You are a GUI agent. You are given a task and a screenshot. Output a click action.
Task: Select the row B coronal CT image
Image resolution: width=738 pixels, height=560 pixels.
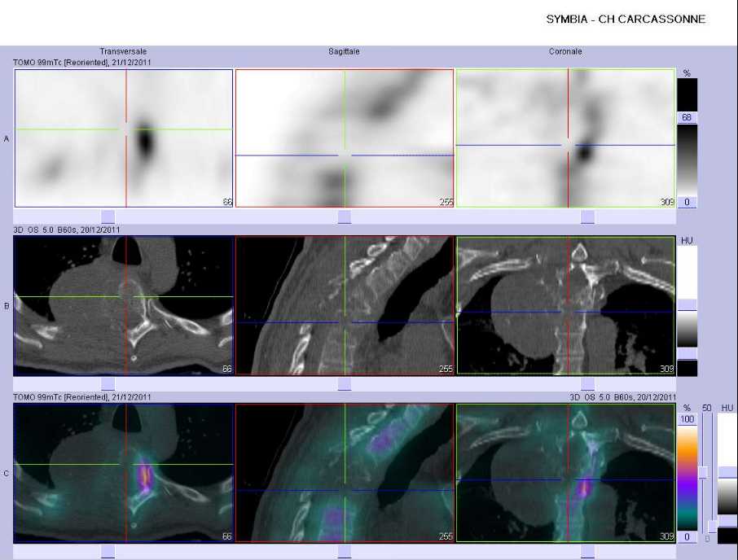pos(565,305)
